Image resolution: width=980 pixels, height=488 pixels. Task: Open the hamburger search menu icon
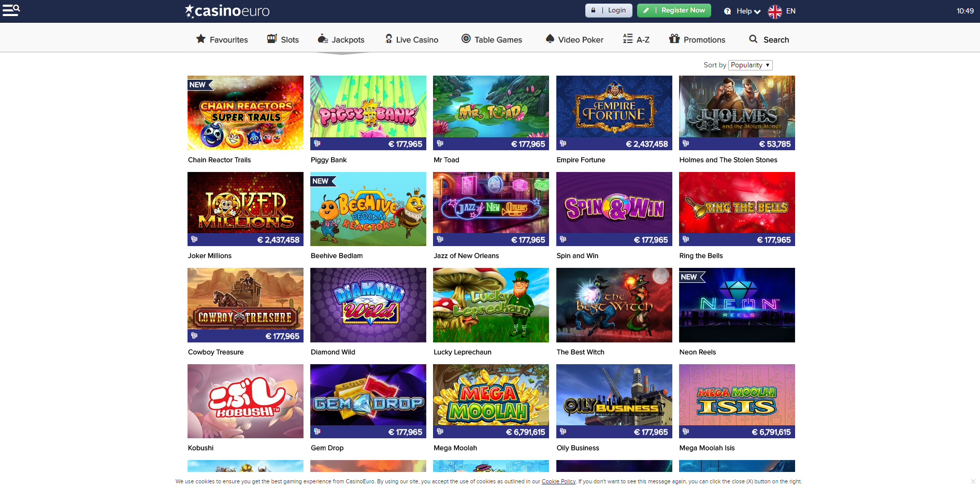coord(10,10)
